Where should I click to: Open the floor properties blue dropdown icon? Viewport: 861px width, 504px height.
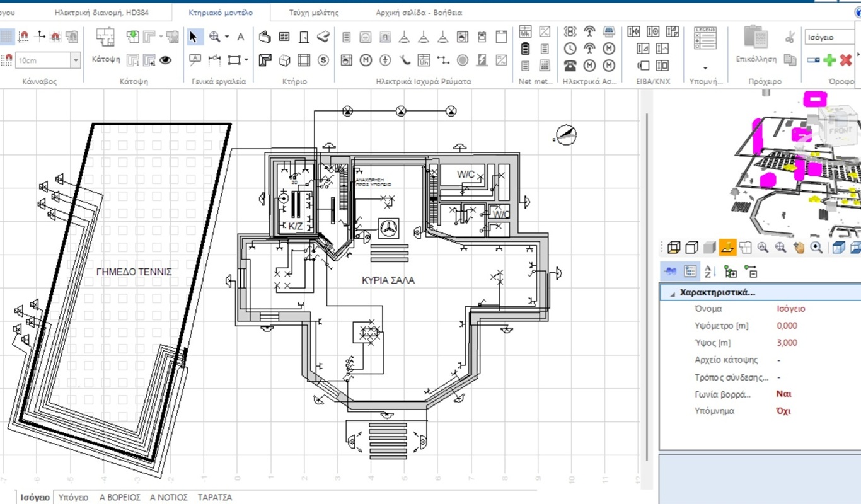point(813,60)
